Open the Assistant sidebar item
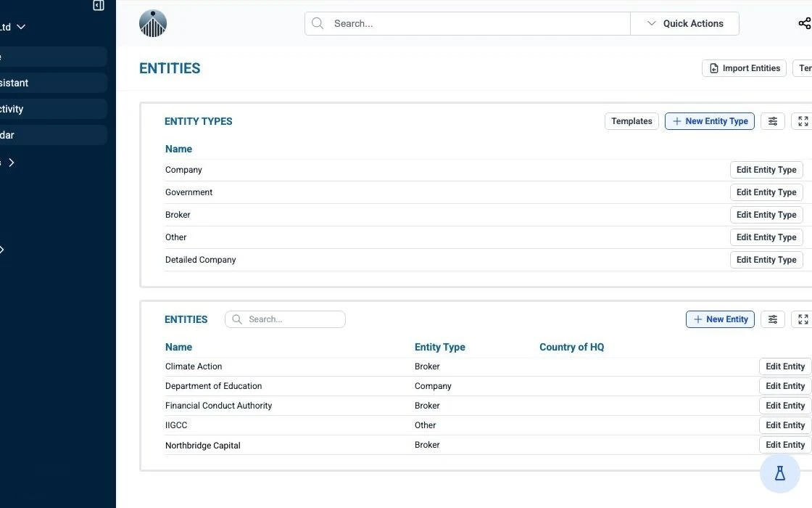Viewport: 812px width, 508px height. 54,83
